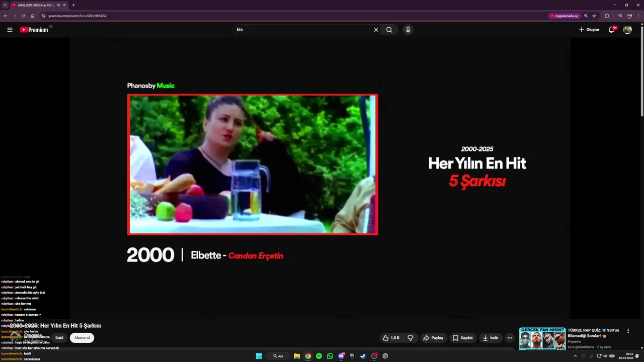Open the browser extensions puzzle icon
This screenshot has width=644, height=362.
[x=607, y=16]
